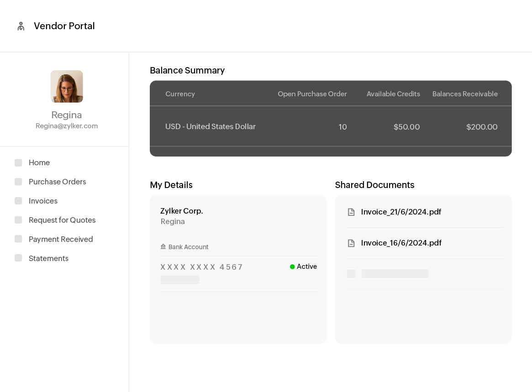
Task: Open Invoice_21/6/2024.pdf shared document
Action: (401, 212)
